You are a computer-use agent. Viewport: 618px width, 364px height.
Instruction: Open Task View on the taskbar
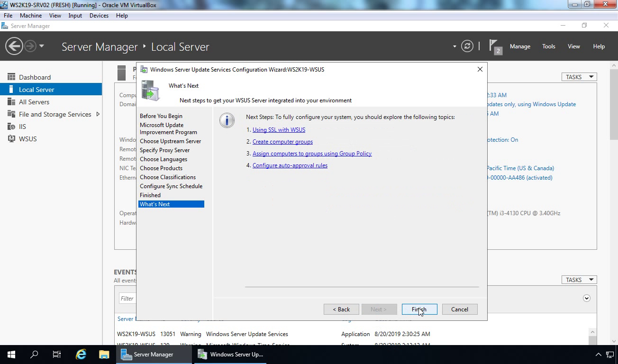[57, 355]
